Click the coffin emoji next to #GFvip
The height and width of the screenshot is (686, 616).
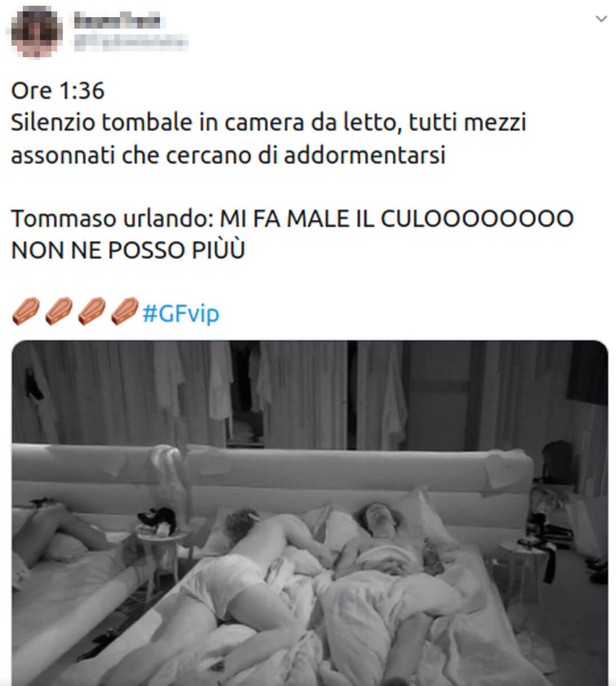[125, 312]
